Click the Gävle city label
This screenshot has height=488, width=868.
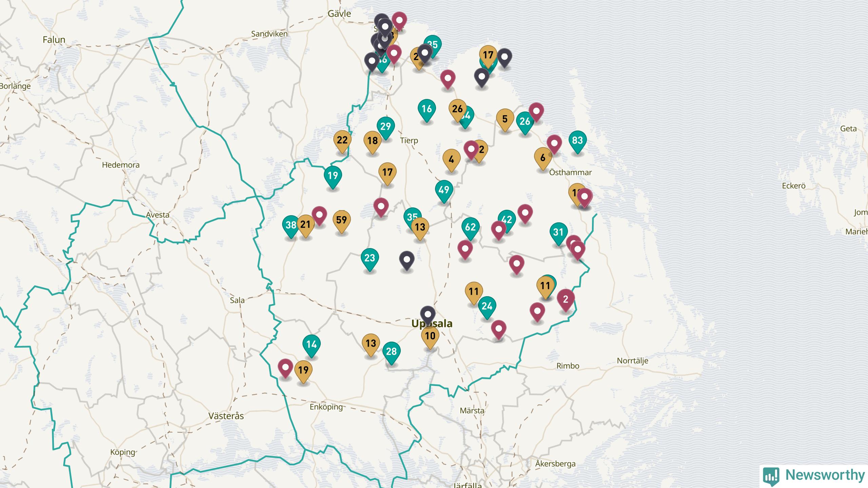pyautogui.click(x=339, y=14)
